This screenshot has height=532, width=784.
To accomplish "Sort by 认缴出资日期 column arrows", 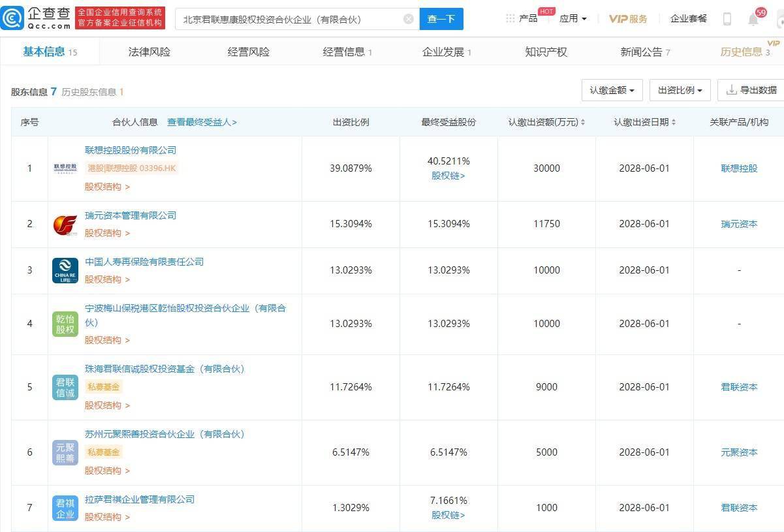I will coord(673,122).
